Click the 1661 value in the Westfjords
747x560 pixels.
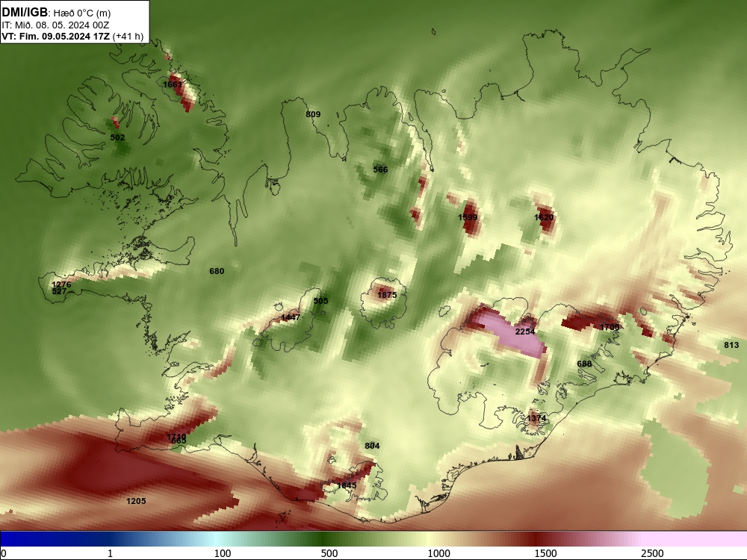[173, 85]
